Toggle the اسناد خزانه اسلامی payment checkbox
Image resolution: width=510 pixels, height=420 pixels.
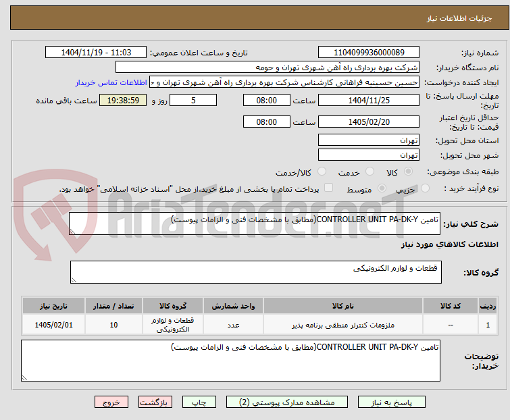[x=329, y=188]
